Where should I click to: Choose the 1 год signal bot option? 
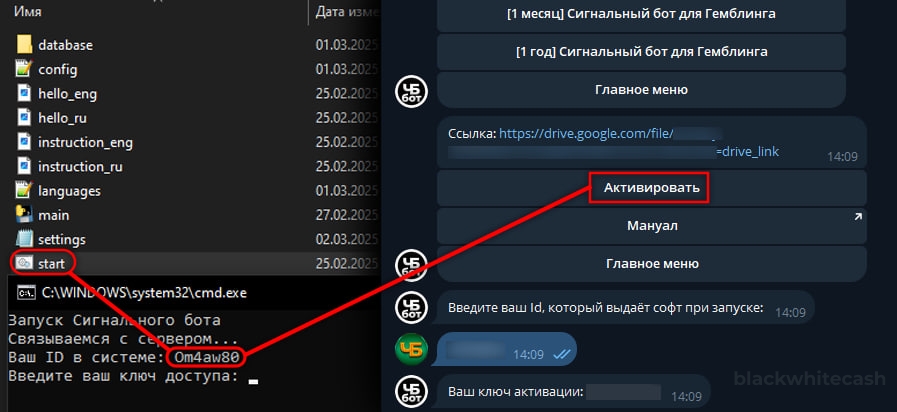641,52
